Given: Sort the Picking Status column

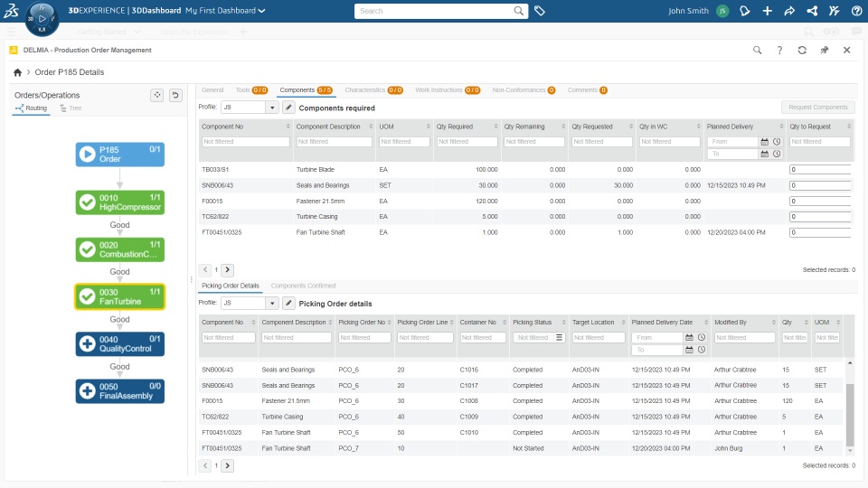Looking at the screenshot, I should pyautogui.click(x=564, y=322).
